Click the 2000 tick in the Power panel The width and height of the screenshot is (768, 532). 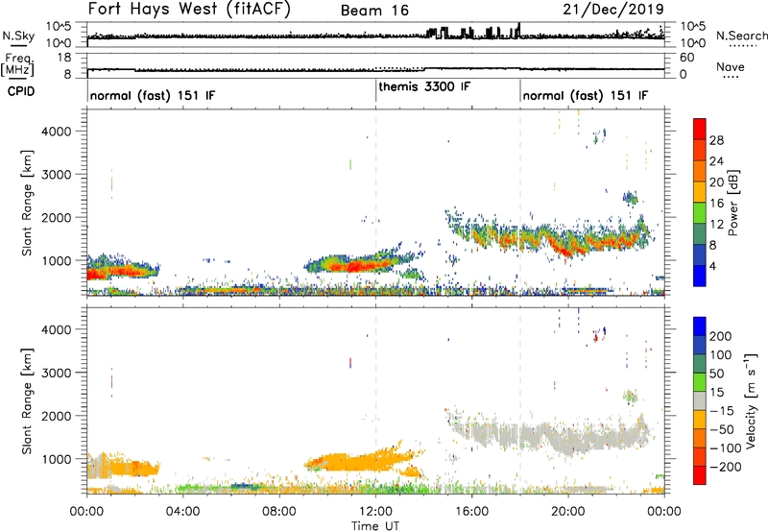pyautogui.click(x=56, y=217)
